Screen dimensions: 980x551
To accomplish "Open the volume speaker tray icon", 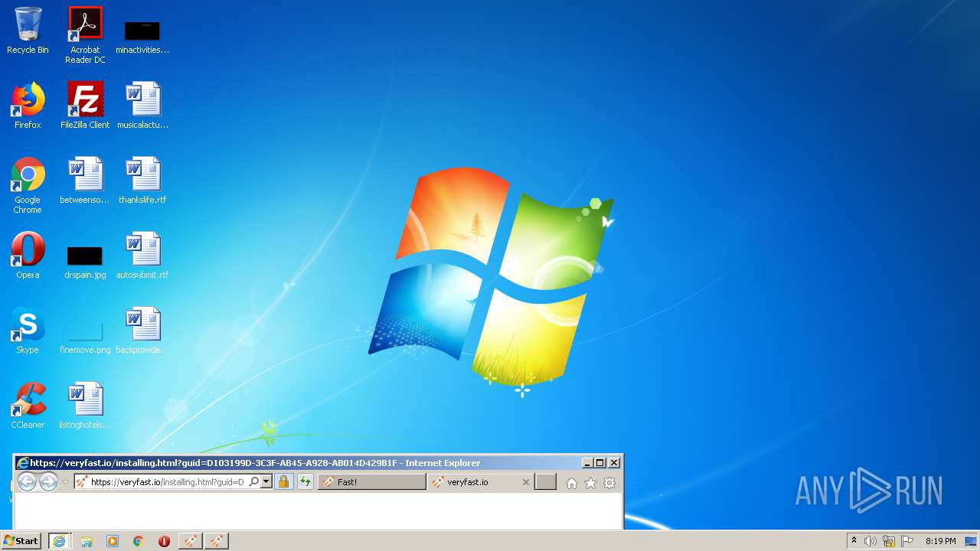I will tap(871, 541).
